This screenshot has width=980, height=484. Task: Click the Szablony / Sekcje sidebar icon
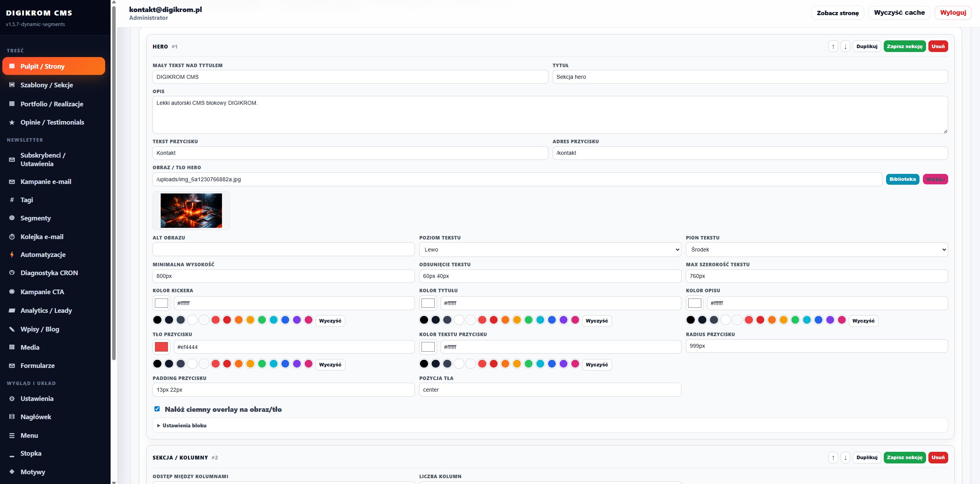[12, 85]
